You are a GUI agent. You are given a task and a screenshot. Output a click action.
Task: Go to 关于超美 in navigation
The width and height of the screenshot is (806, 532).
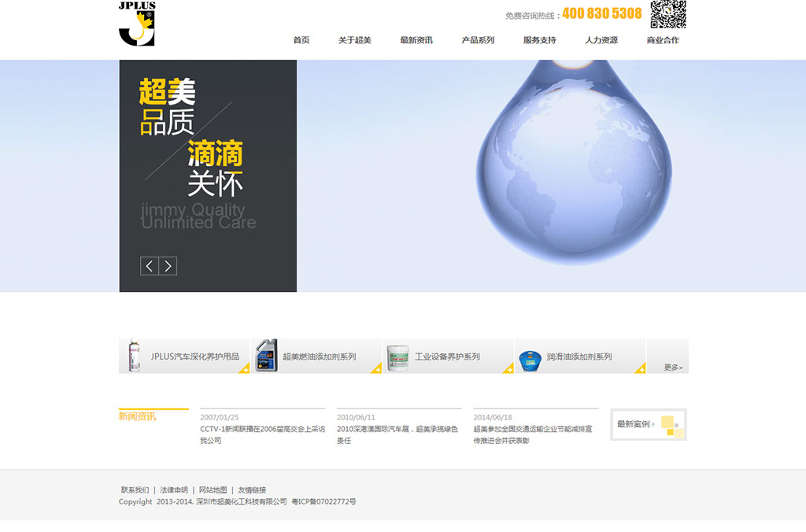[354, 40]
